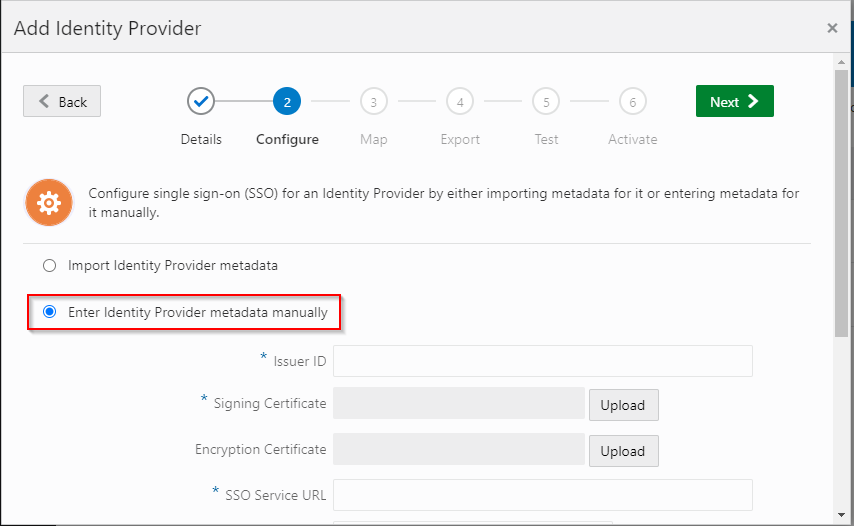
Task: Click the Encryption Certificate file field
Action: [458, 450]
